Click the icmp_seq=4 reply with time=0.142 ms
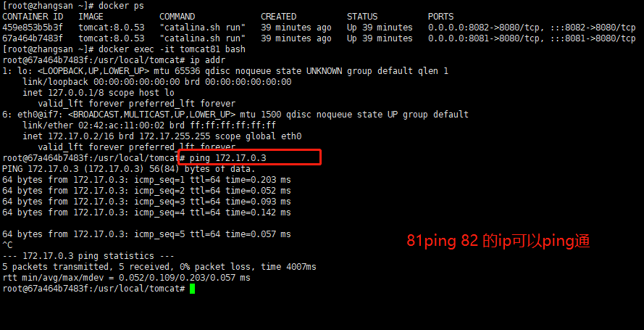 pyautogui.click(x=146, y=212)
